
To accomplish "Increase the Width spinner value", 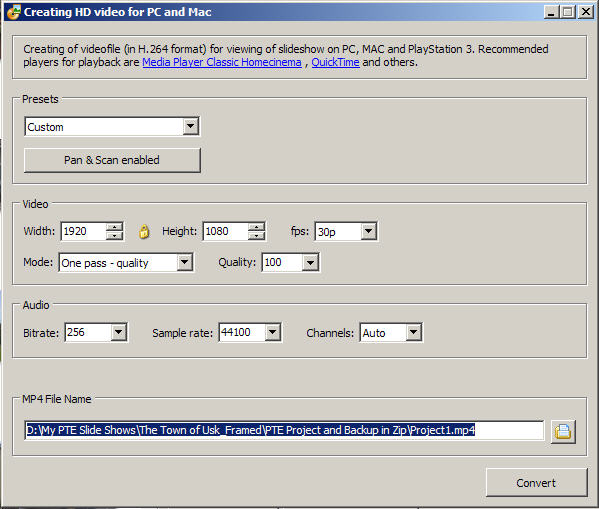I will tap(114, 227).
